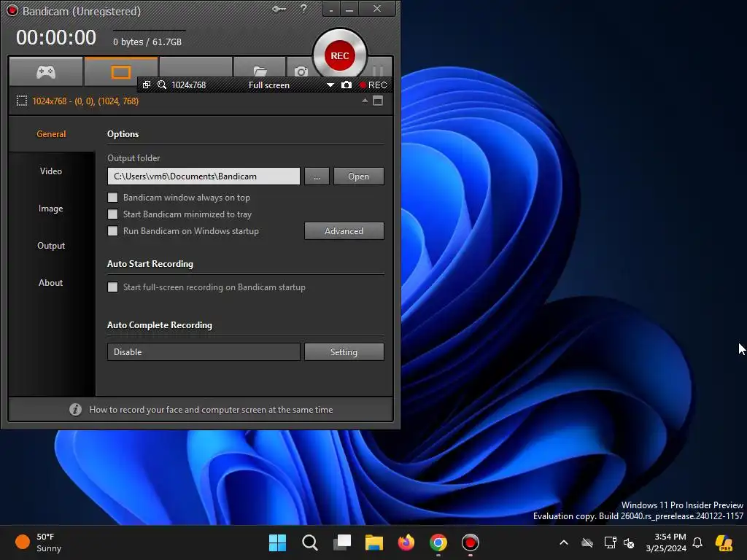Click the browse '...' button for output folder
The width and height of the screenshot is (747, 560).
coord(317,176)
